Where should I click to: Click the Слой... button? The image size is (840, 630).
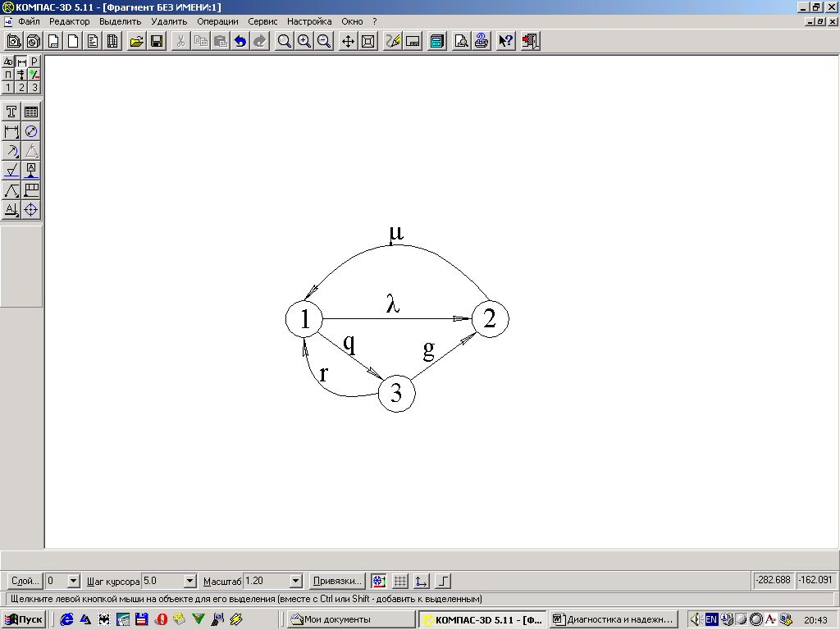pos(25,581)
